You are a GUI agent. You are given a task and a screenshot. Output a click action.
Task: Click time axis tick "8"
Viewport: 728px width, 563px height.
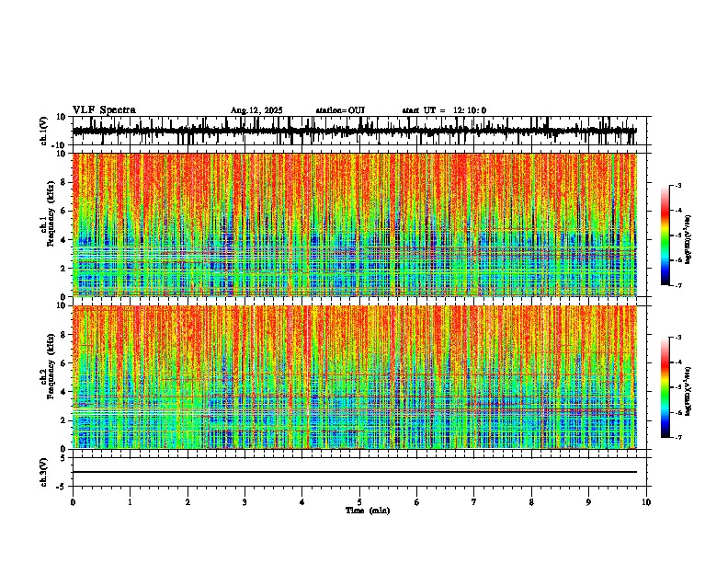(531, 502)
